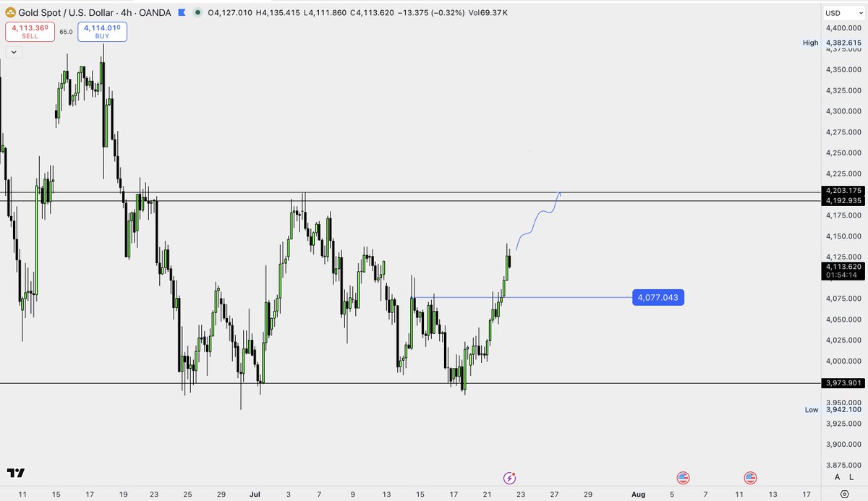Viewport: 868px width, 501px height.
Task: Toggle the L log scale button
Action: tap(853, 477)
